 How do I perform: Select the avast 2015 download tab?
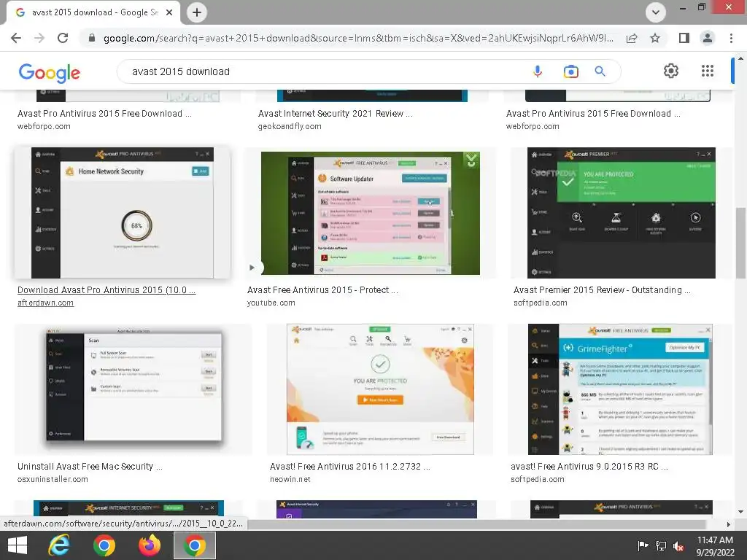click(93, 12)
